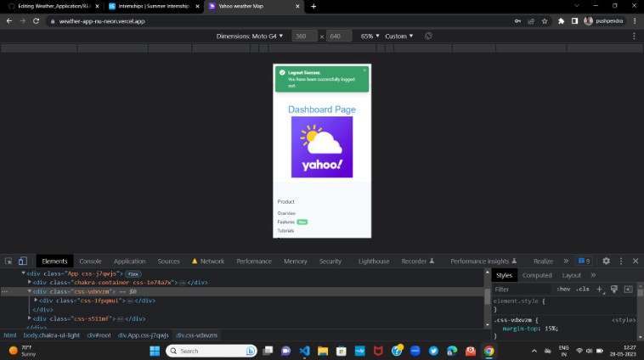Toggle the .cls element classes option
This screenshot has width=644, height=360.
(x=583, y=289)
